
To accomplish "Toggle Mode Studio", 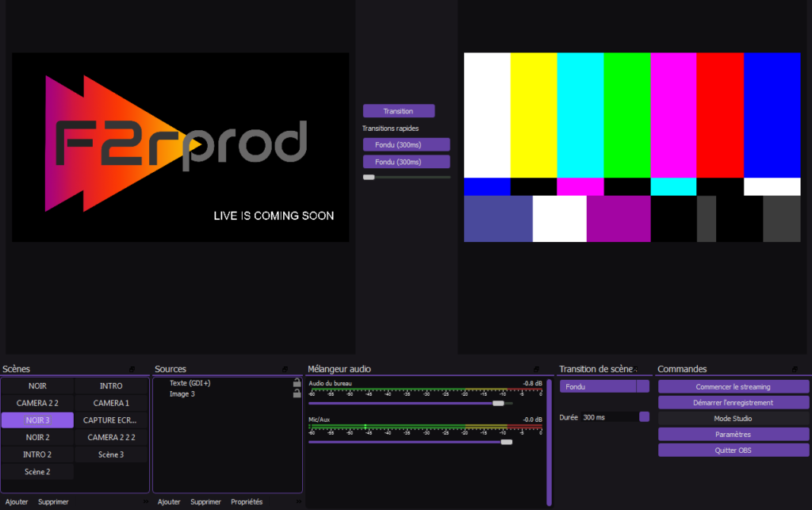I will 733,418.
